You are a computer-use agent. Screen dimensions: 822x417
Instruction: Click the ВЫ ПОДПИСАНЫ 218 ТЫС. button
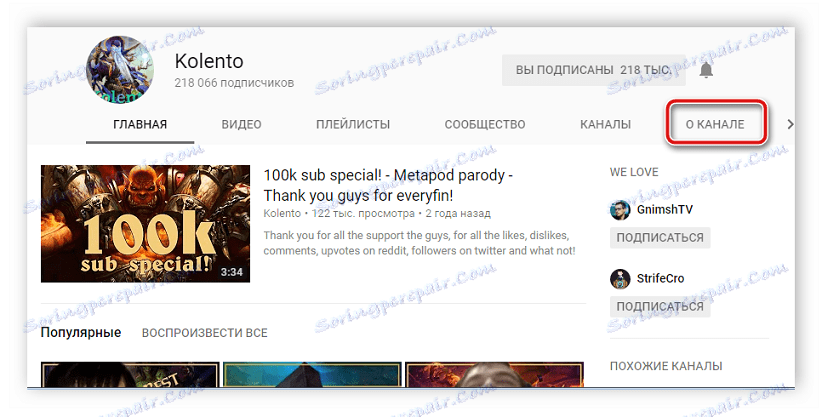point(593,70)
